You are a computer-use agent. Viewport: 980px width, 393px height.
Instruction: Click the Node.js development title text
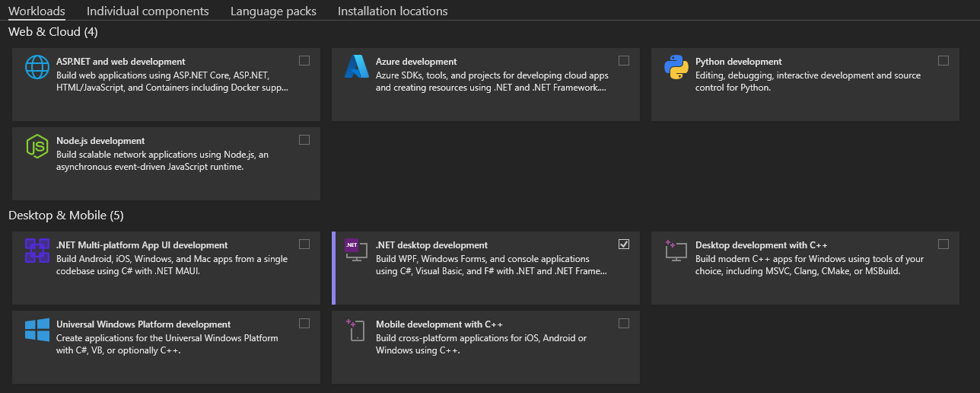100,141
